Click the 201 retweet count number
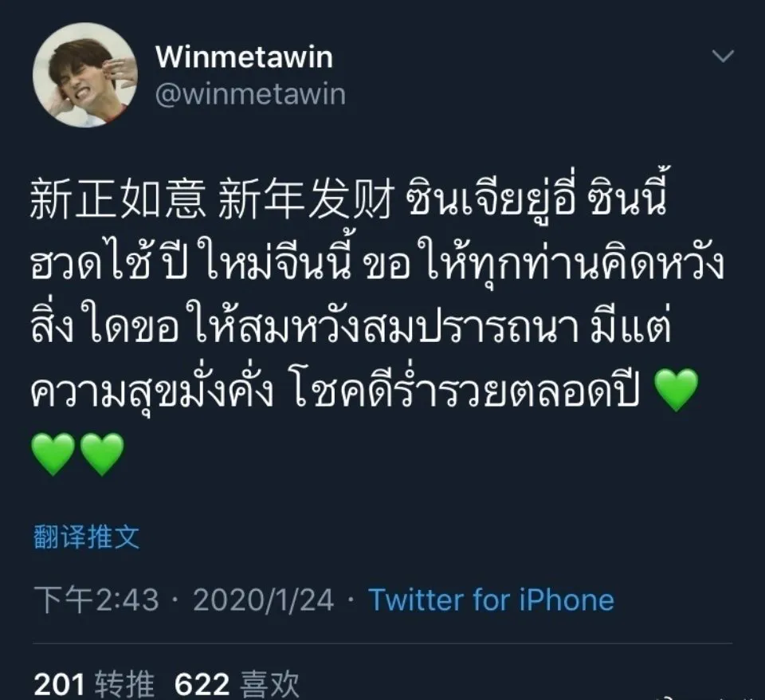 (60, 684)
